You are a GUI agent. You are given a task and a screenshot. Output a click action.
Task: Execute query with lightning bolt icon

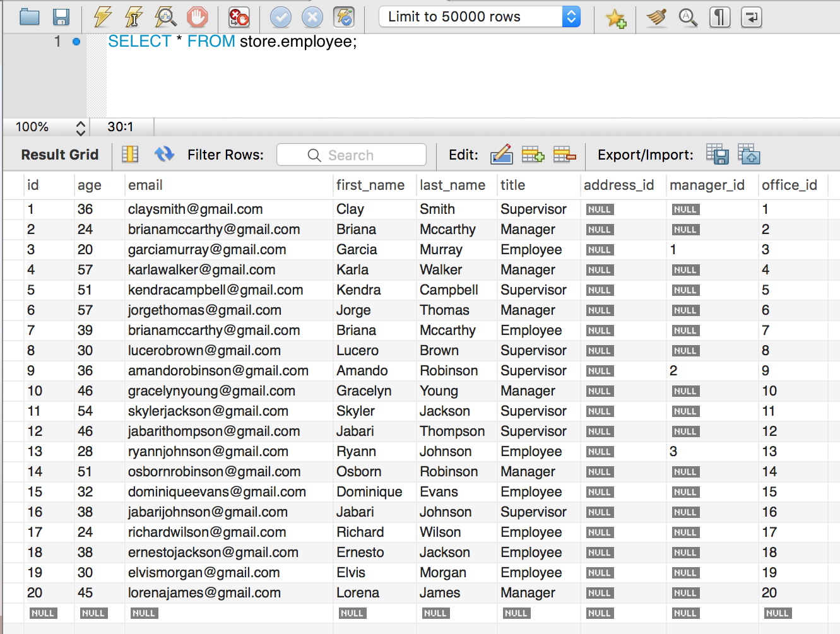102,17
